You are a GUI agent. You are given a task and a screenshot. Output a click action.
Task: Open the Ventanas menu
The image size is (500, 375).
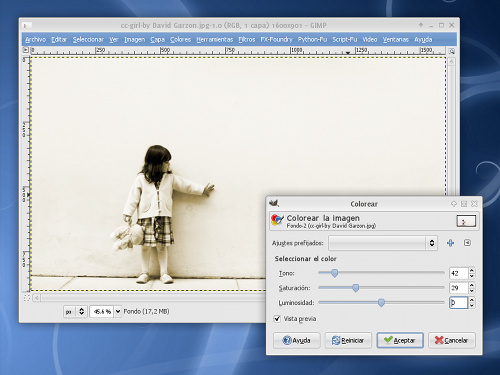tap(395, 39)
